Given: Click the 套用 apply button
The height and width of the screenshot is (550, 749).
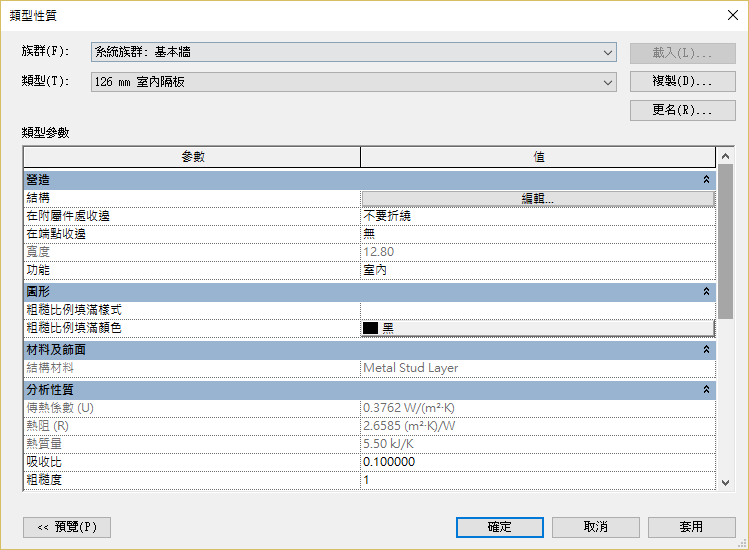Looking at the screenshot, I should (x=692, y=527).
